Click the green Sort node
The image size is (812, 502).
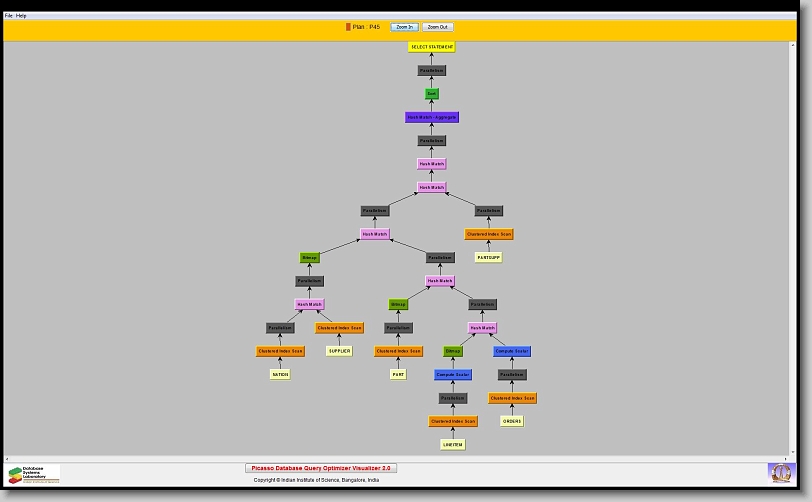point(431,94)
